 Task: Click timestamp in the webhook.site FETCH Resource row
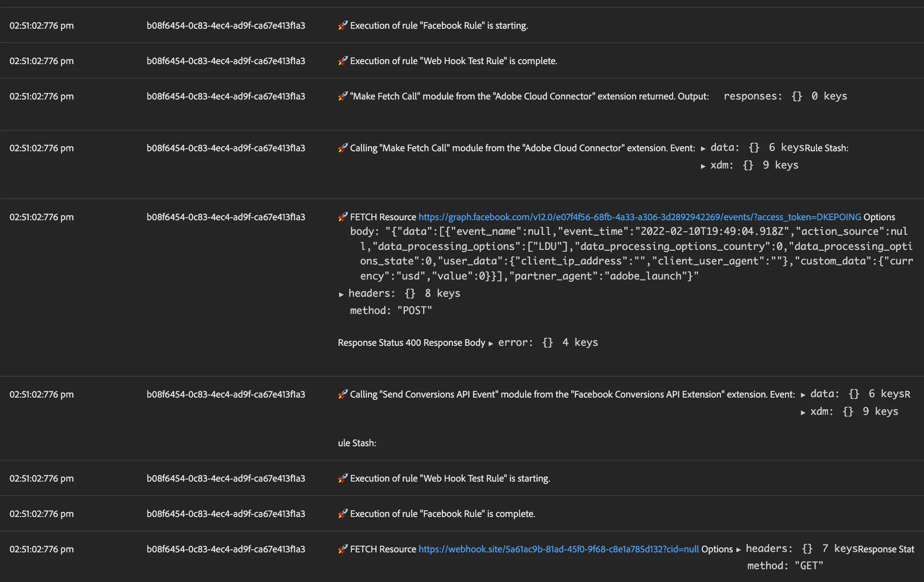[x=42, y=549]
